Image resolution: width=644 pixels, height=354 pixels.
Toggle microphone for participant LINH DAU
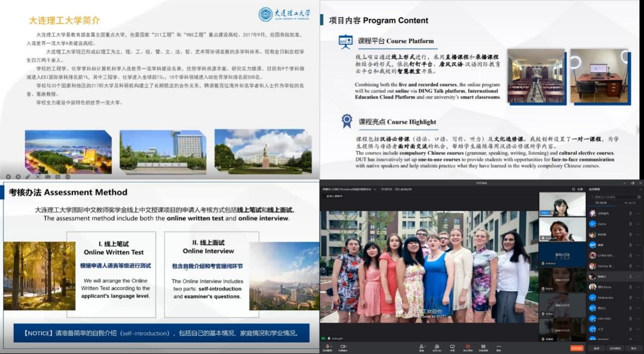630,318
